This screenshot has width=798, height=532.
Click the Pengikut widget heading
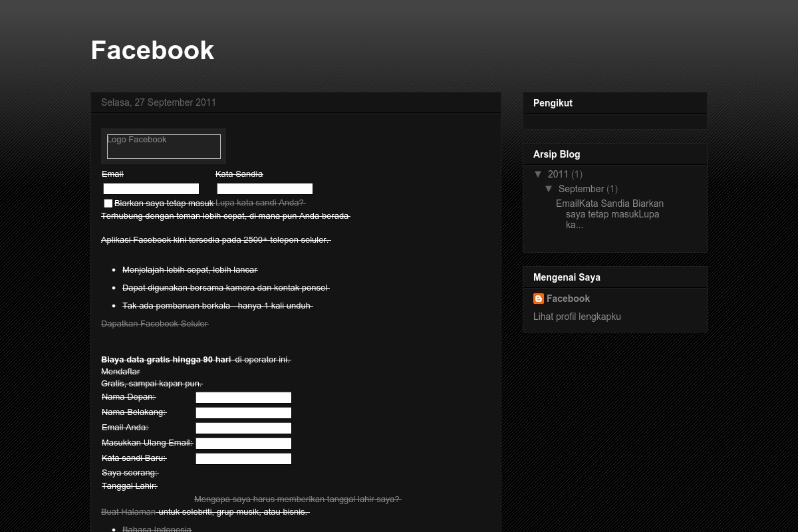[x=553, y=103]
